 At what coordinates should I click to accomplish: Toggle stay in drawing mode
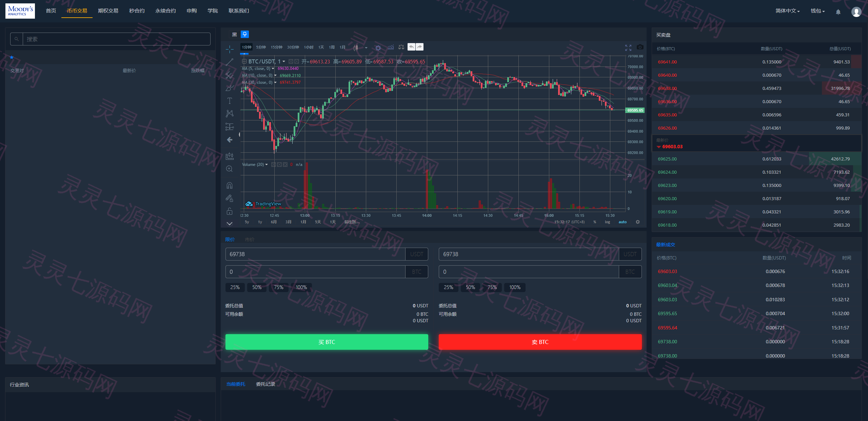pos(230,198)
